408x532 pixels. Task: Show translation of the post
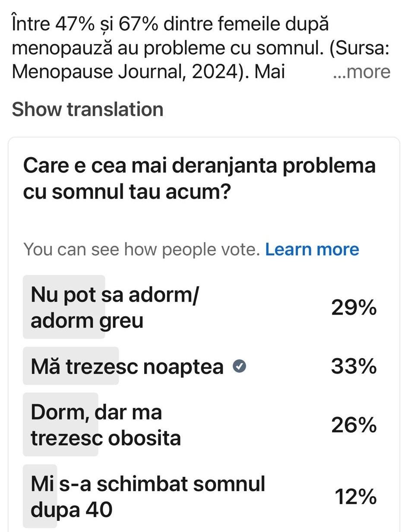click(88, 109)
